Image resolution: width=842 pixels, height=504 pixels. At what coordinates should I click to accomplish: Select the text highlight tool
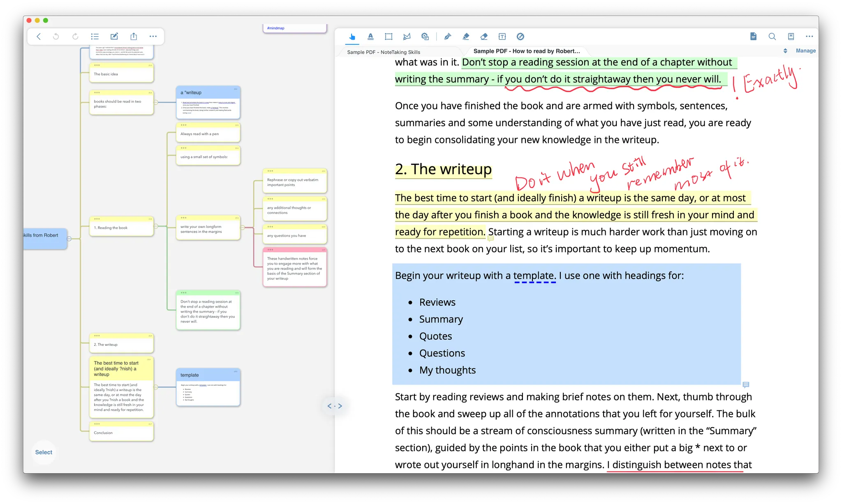click(370, 37)
